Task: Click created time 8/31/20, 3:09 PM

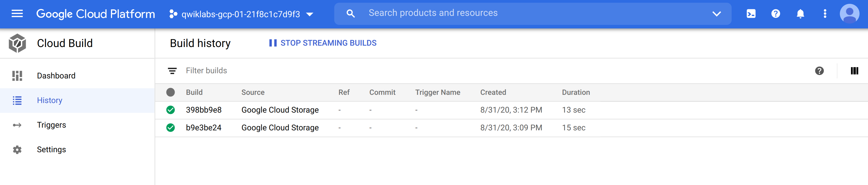Action: (511, 128)
